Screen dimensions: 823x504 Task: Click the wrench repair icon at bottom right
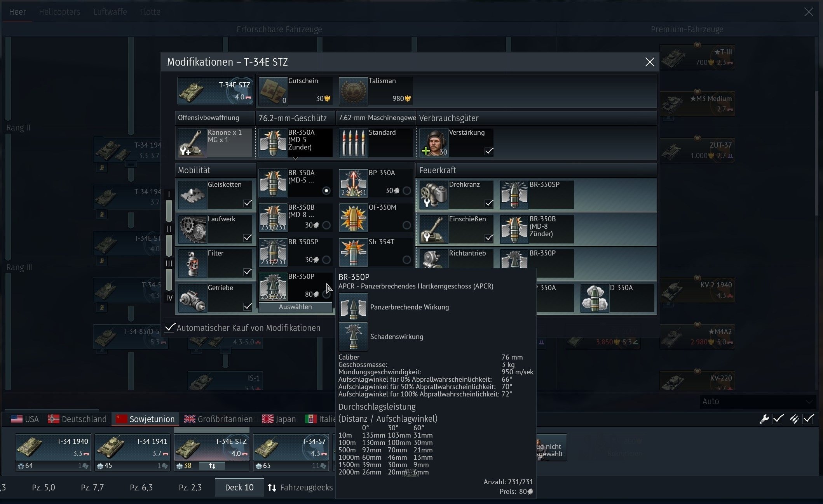764,419
